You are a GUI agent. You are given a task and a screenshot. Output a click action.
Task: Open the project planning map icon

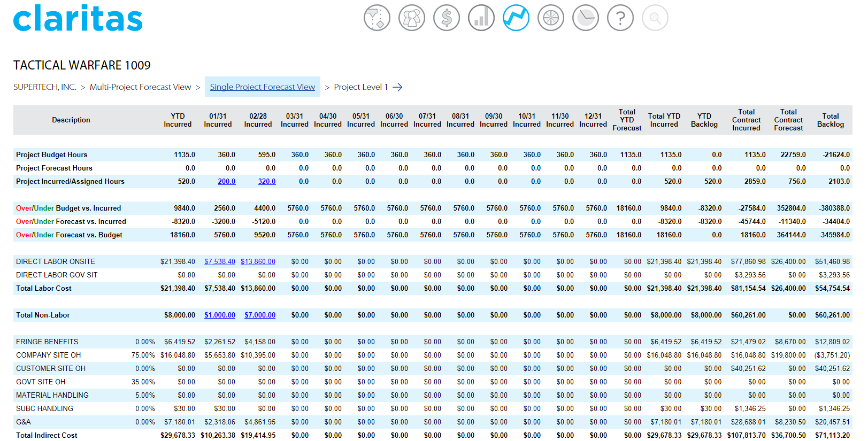377,18
